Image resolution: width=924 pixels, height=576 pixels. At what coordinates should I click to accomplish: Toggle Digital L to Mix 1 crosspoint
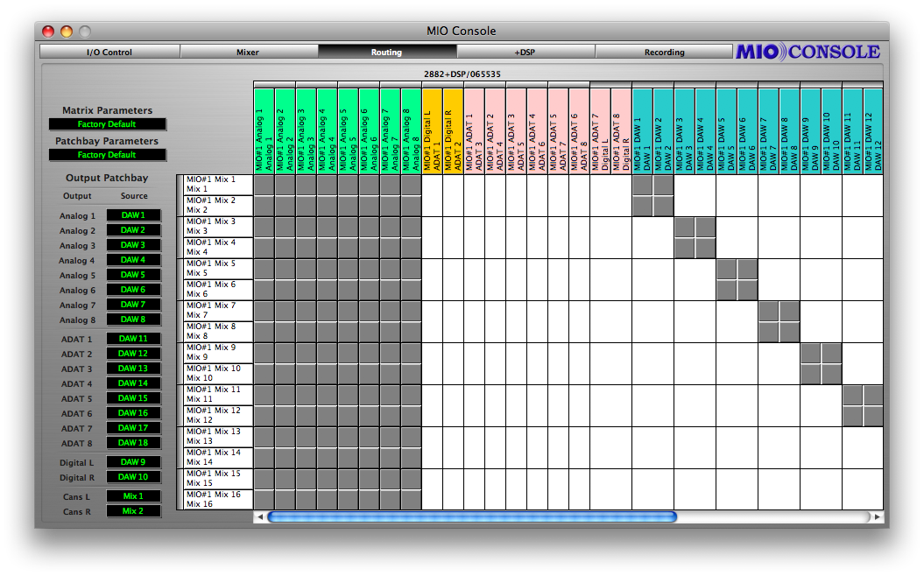433,185
